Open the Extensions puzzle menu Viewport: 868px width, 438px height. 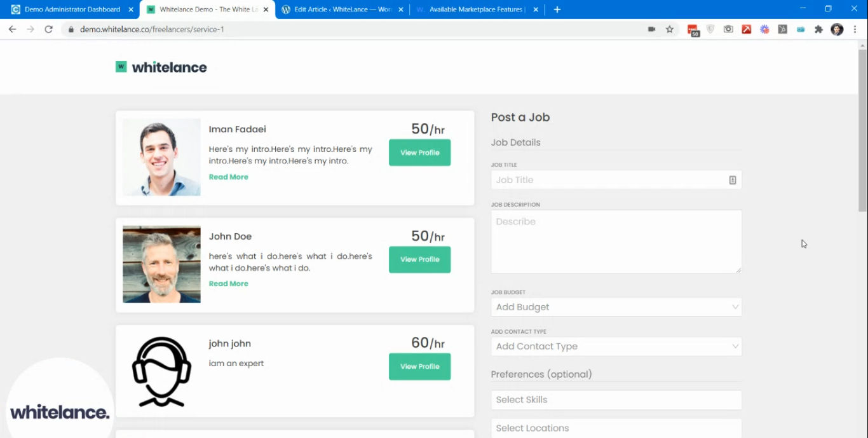point(818,29)
